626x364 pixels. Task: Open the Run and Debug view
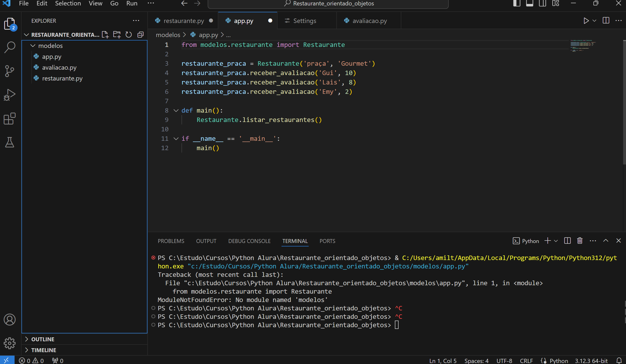[x=10, y=95]
